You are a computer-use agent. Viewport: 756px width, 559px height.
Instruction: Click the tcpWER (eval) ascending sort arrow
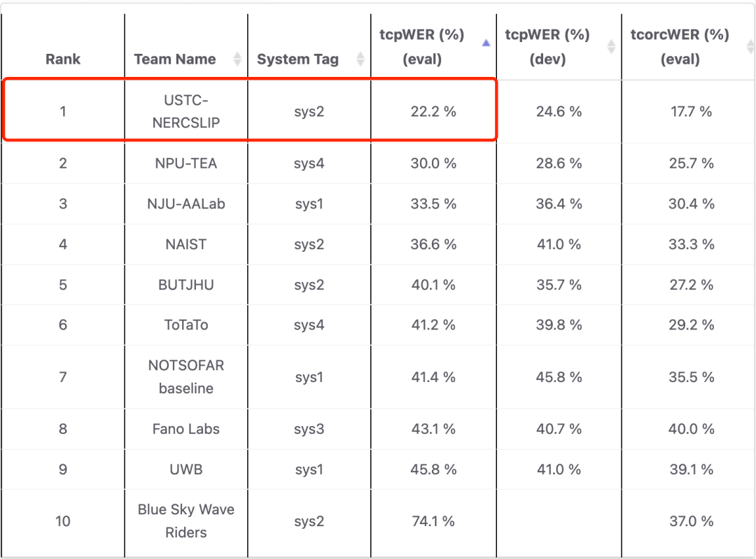tap(486, 43)
